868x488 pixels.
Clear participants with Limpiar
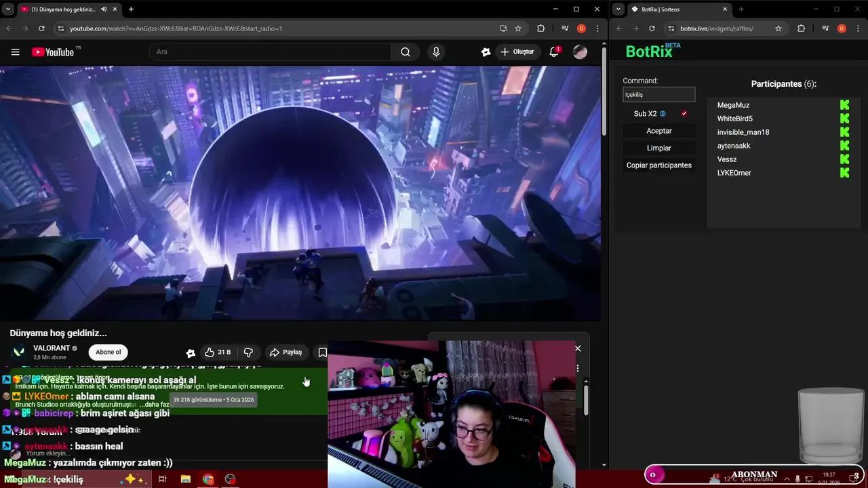click(x=659, y=148)
